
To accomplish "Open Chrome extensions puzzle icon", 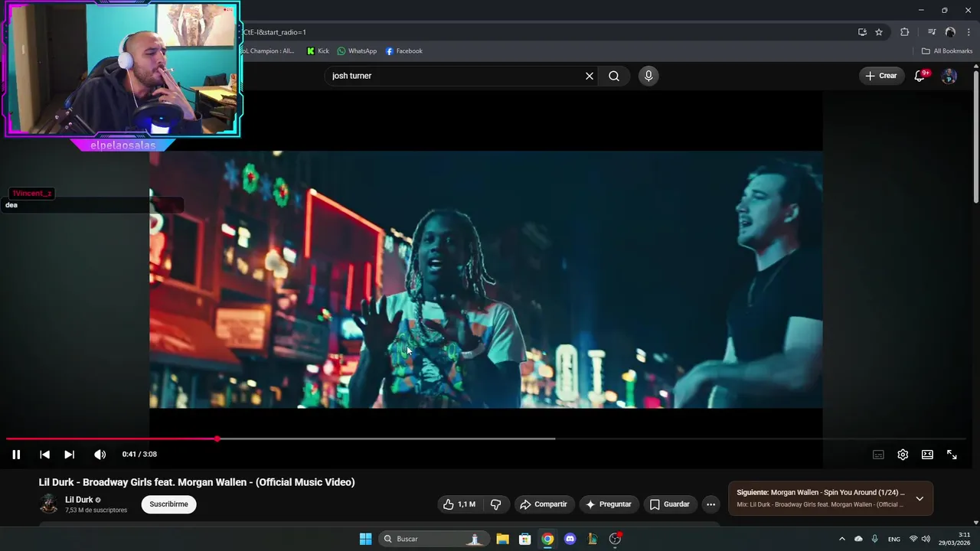I will point(905,32).
